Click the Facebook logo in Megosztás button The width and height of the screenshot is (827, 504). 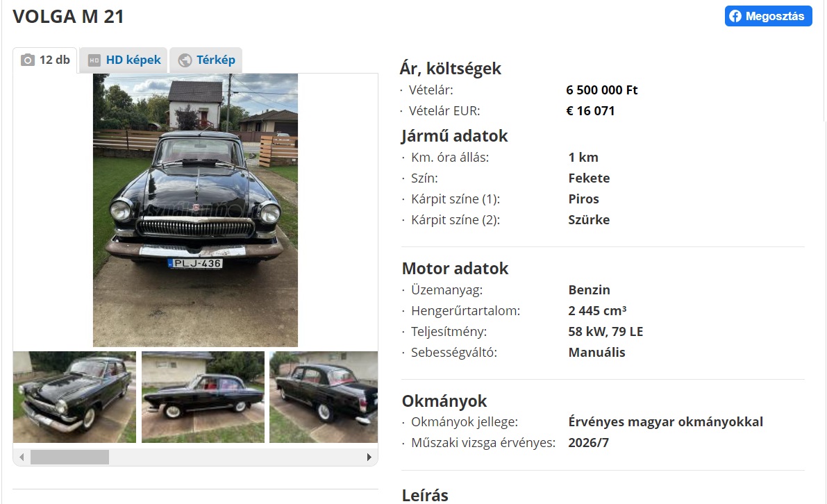click(735, 17)
